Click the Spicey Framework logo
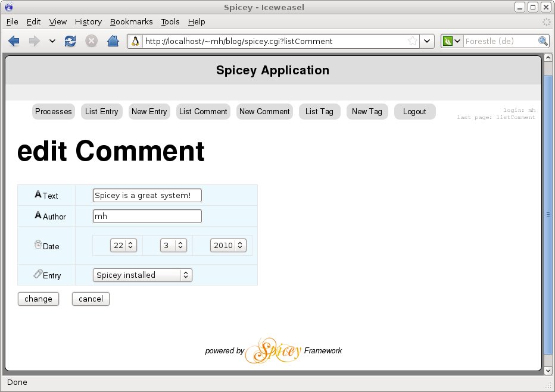Viewport: 555px width, 392px height. [x=273, y=350]
